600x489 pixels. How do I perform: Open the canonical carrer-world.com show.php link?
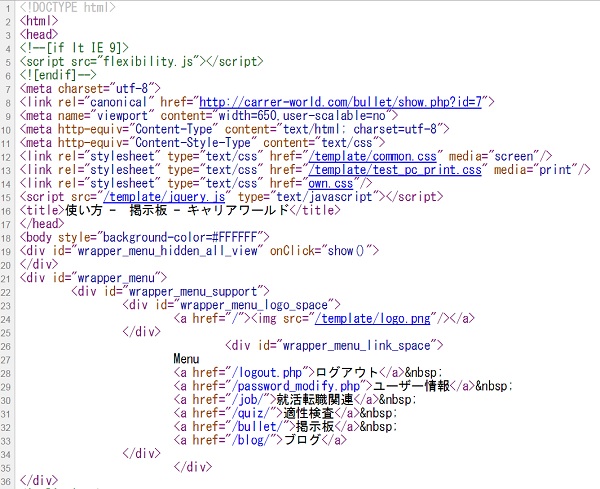pyautogui.click(x=340, y=102)
